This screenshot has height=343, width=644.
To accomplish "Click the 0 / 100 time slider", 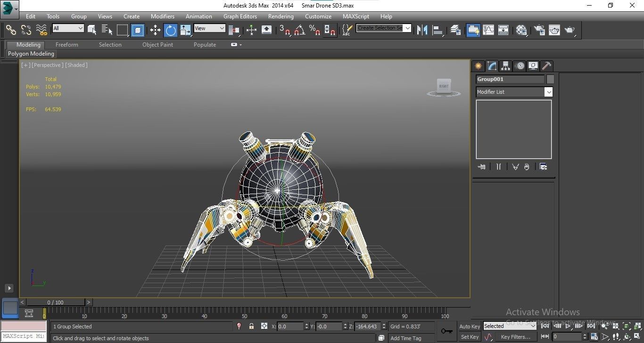I will pos(56,302).
